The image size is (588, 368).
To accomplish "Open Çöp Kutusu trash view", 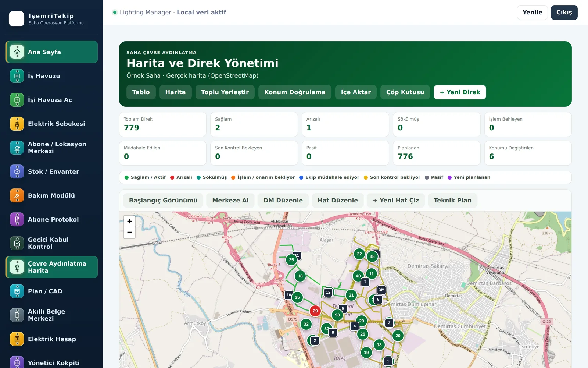I will (405, 92).
